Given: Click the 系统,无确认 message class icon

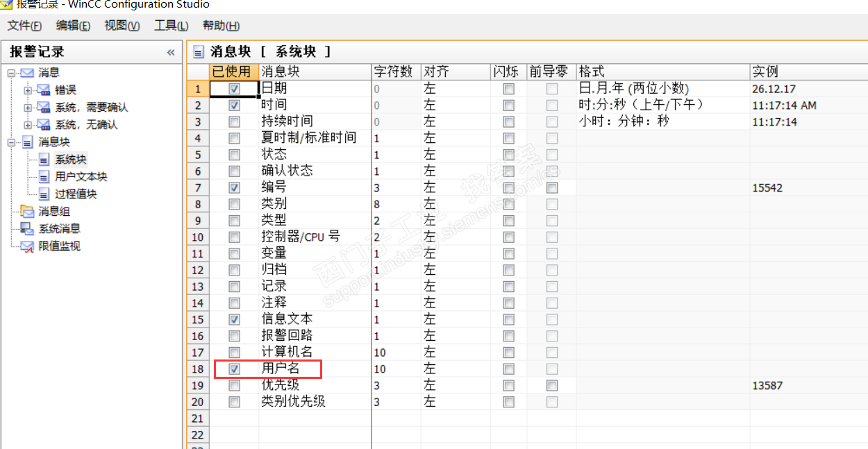Looking at the screenshot, I should (44, 125).
